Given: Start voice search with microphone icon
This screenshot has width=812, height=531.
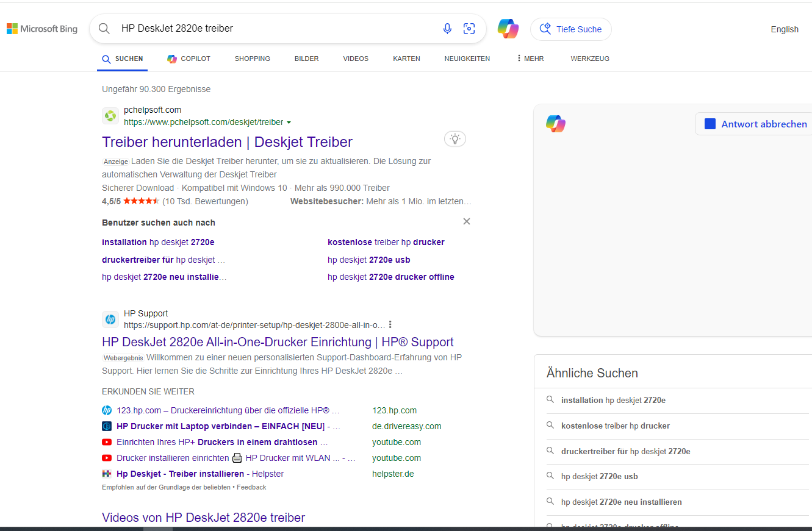Looking at the screenshot, I should (x=447, y=29).
